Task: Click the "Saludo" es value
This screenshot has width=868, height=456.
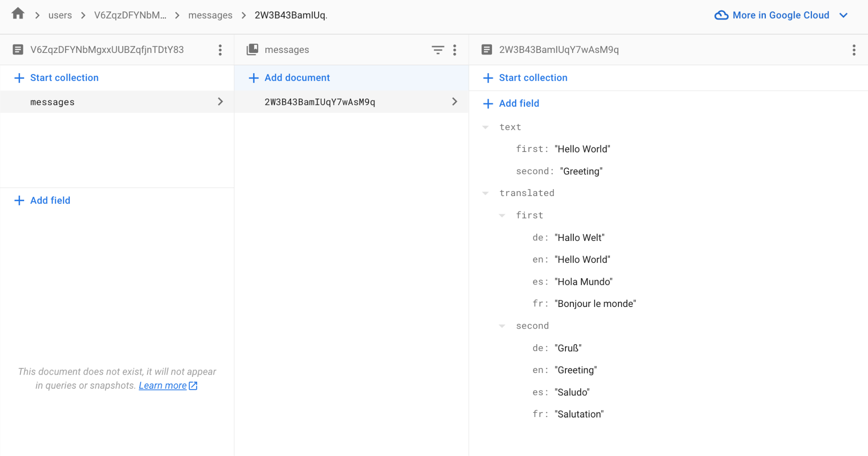Action: (x=572, y=392)
